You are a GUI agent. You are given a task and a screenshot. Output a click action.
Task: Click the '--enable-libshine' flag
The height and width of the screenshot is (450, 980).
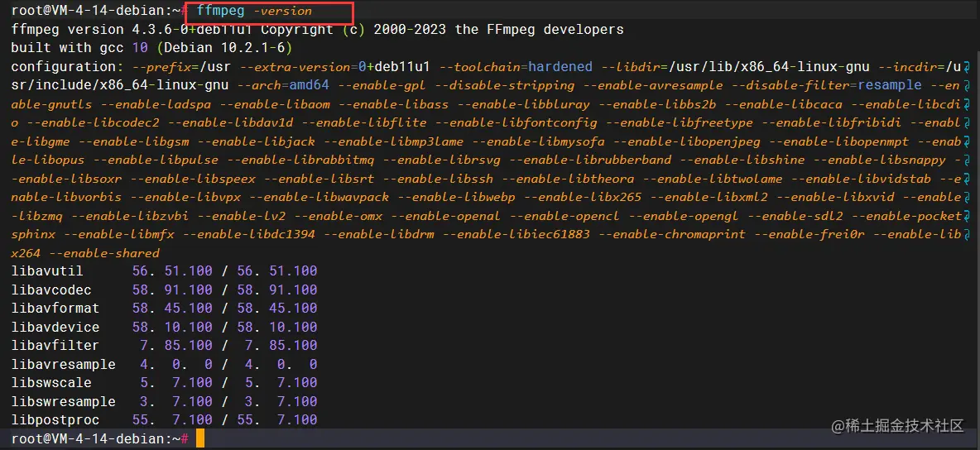click(743, 160)
